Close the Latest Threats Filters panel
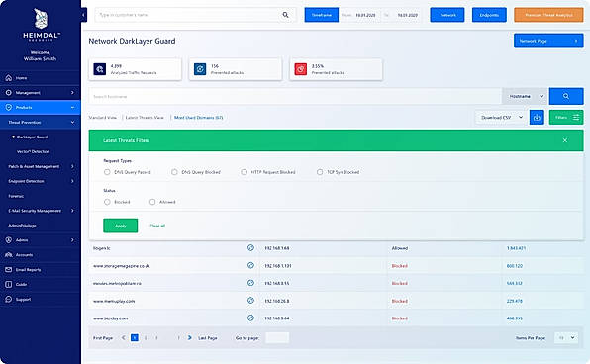590x364 pixels. tap(565, 140)
